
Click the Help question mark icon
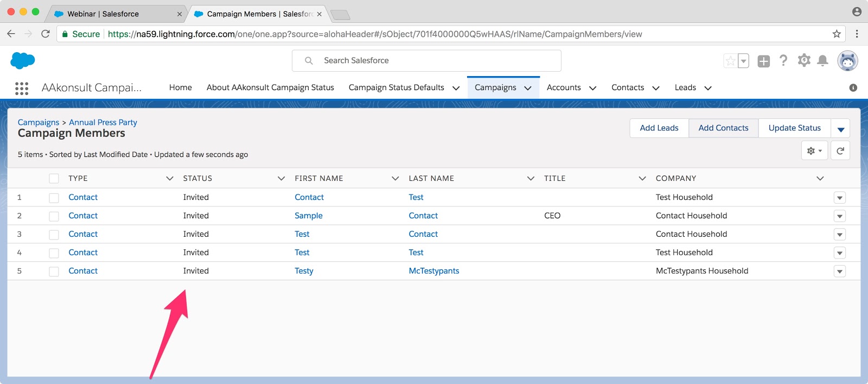click(783, 60)
